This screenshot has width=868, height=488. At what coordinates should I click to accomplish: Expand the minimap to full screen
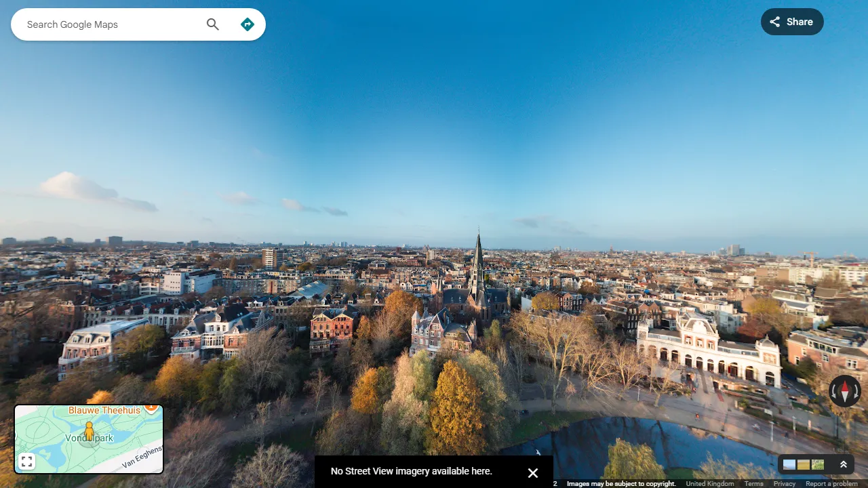(x=26, y=462)
